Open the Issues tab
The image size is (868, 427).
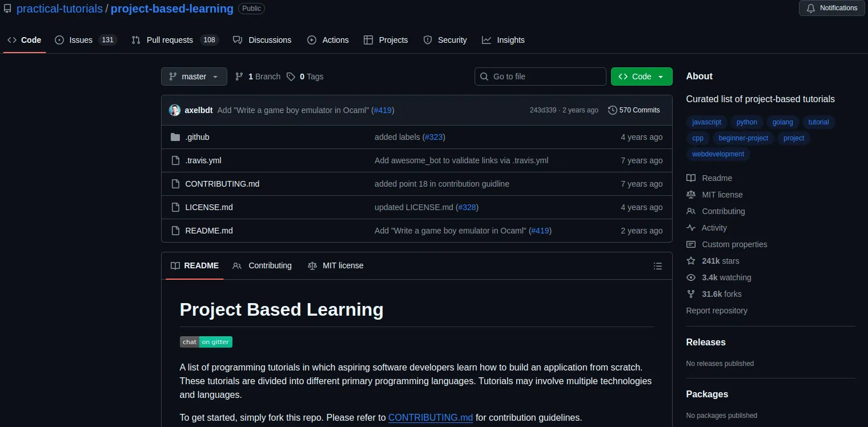[86, 40]
